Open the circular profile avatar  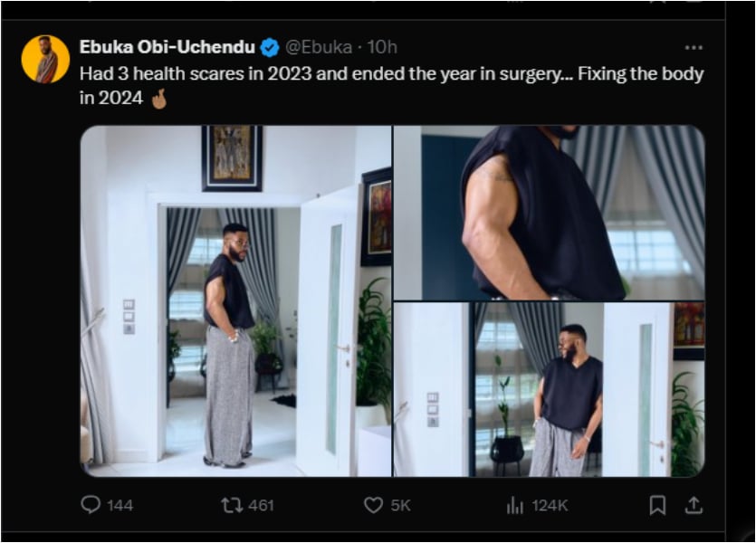coord(45,60)
